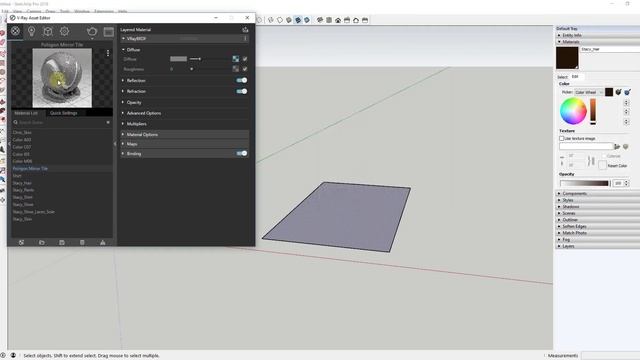Click the add material icon at list bottom

coord(21,242)
